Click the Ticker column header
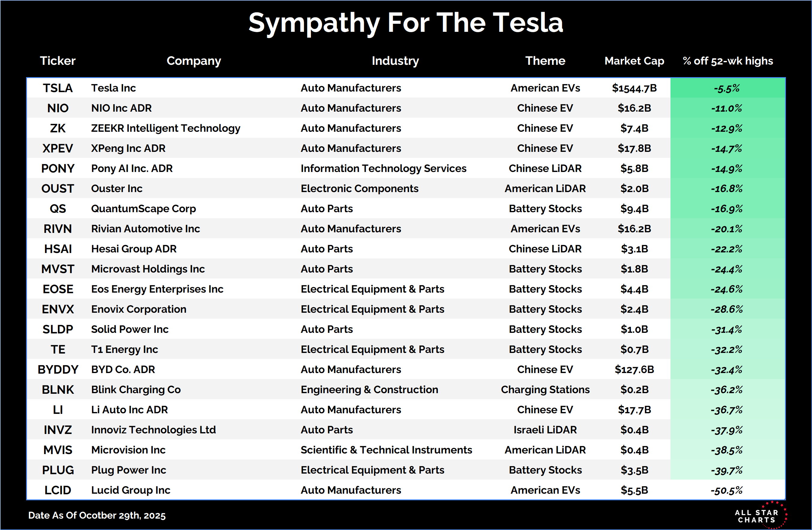The height and width of the screenshot is (530, 812). click(58, 61)
